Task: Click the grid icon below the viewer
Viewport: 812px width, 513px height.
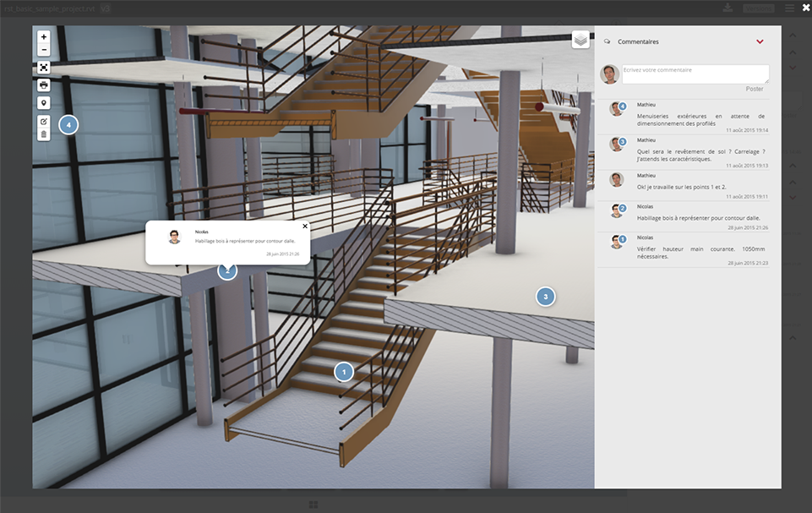Action: tap(313, 505)
